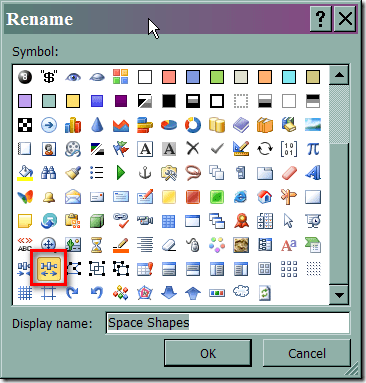Screen dimensions: 366x383
Task: Select the computer mouse icon
Action: pos(193,245)
